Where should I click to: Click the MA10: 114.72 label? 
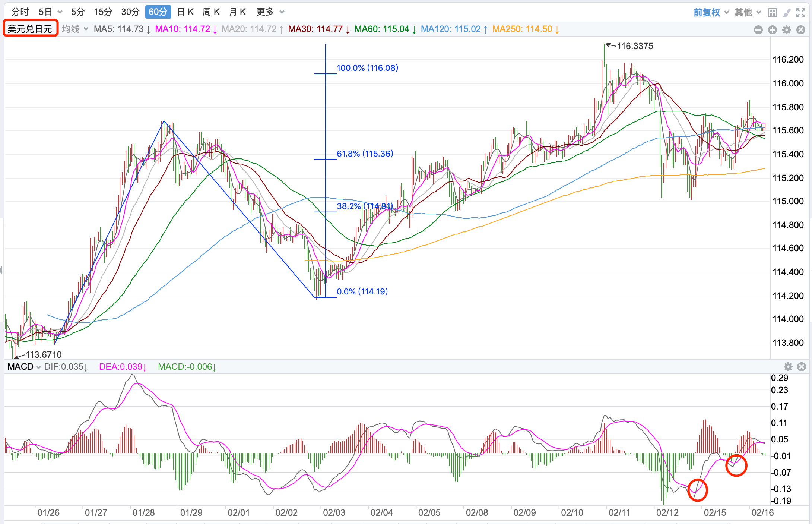[x=186, y=29]
